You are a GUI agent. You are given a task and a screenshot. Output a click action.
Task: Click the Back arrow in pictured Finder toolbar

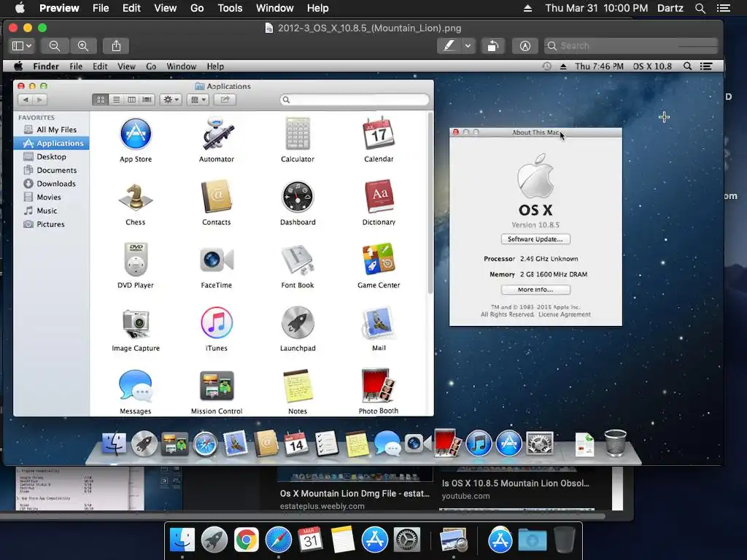pos(26,99)
